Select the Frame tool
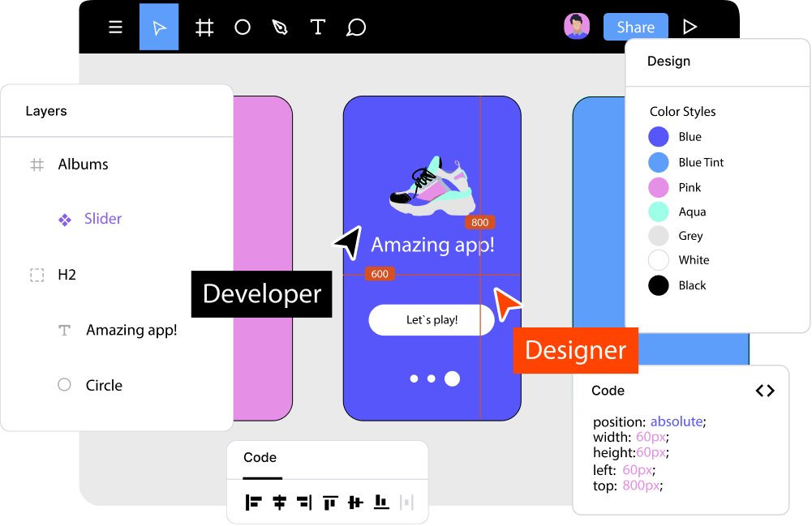Viewport: 812px width, 526px height. [x=204, y=28]
